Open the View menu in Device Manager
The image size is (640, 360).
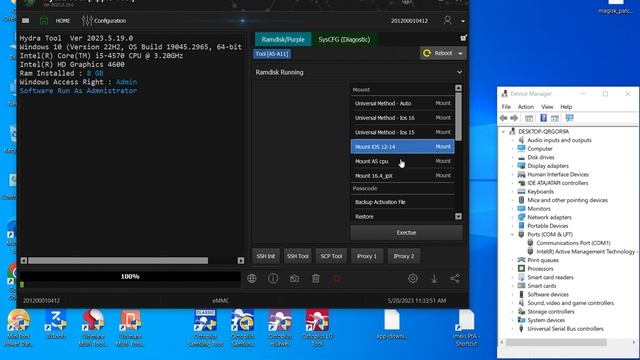click(547, 107)
